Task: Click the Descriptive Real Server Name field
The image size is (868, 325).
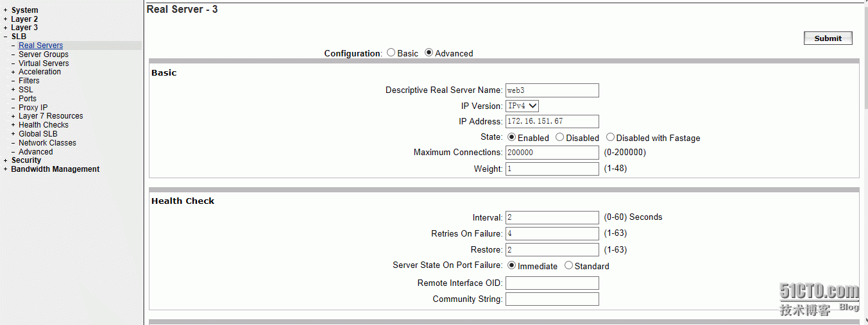Action: [552, 90]
